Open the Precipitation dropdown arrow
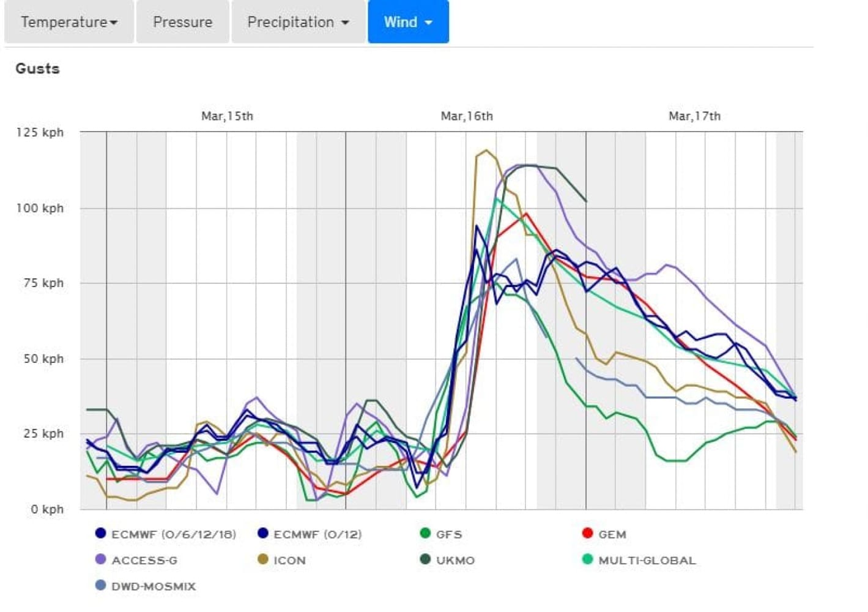Image resolution: width=868 pixels, height=612 pixels. [346, 22]
